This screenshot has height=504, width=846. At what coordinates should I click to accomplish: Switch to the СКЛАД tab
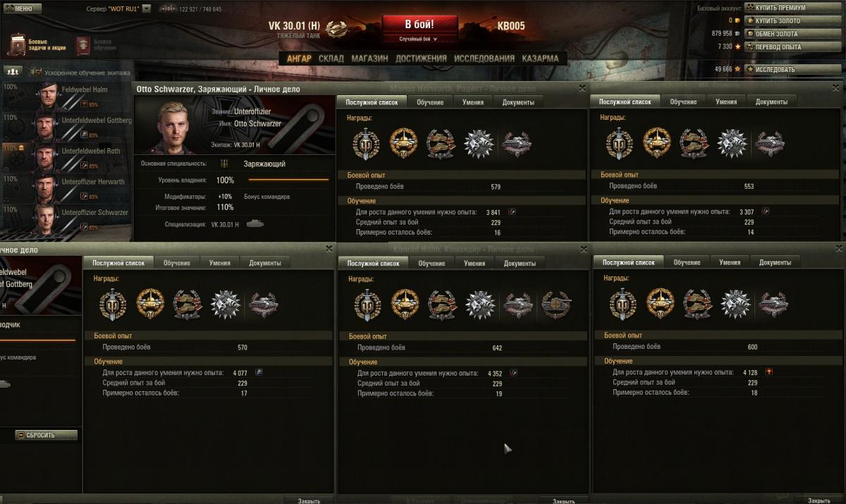click(x=331, y=59)
